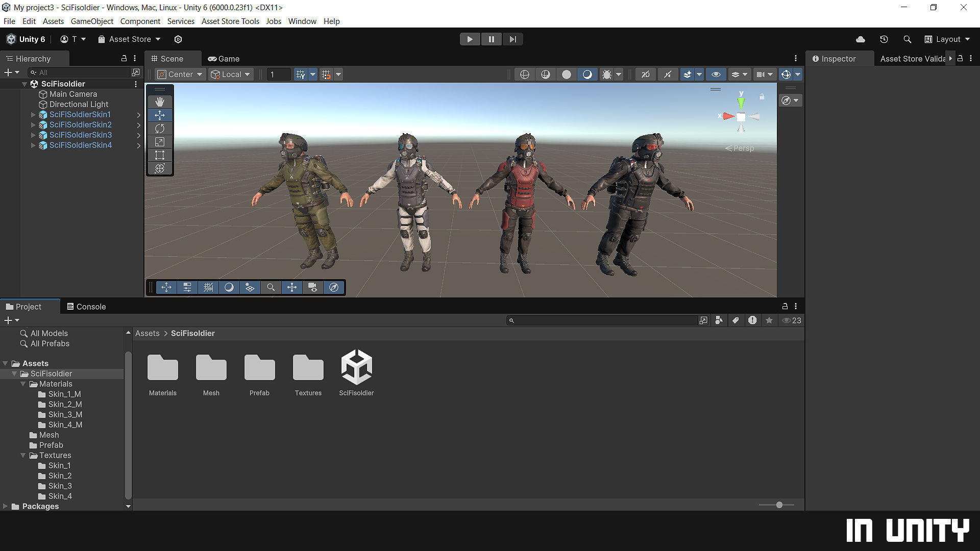The width and height of the screenshot is (980, 551).
Task: Toggle grid snapping button
Action: 326,74
